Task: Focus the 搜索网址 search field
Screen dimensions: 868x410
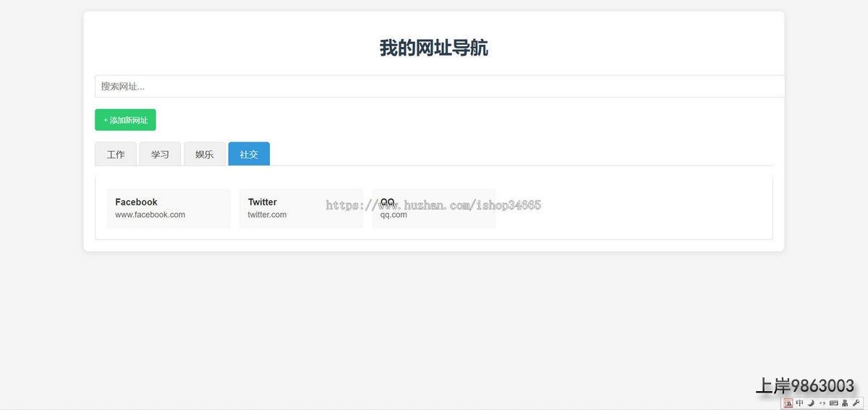Action: click(x=439, y=86)
